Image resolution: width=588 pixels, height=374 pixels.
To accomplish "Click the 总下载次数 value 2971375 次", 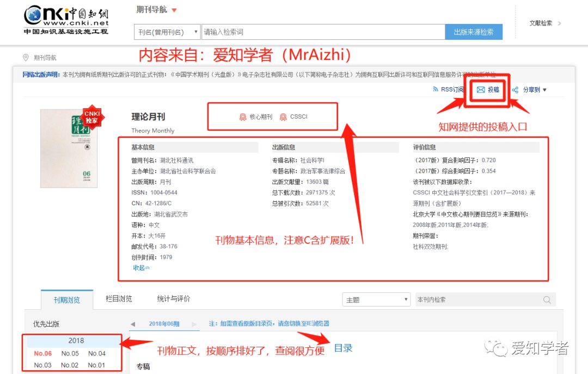I will pos(320,192).
